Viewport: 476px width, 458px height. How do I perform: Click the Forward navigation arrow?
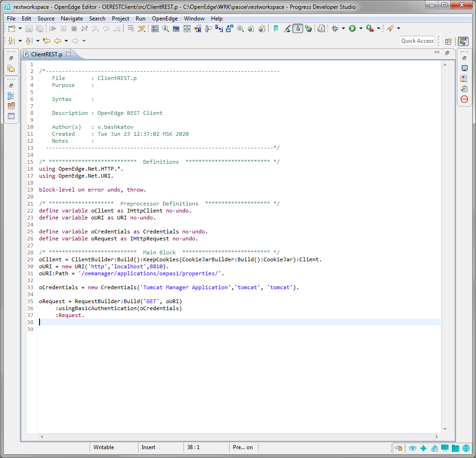tap(75, 41)
